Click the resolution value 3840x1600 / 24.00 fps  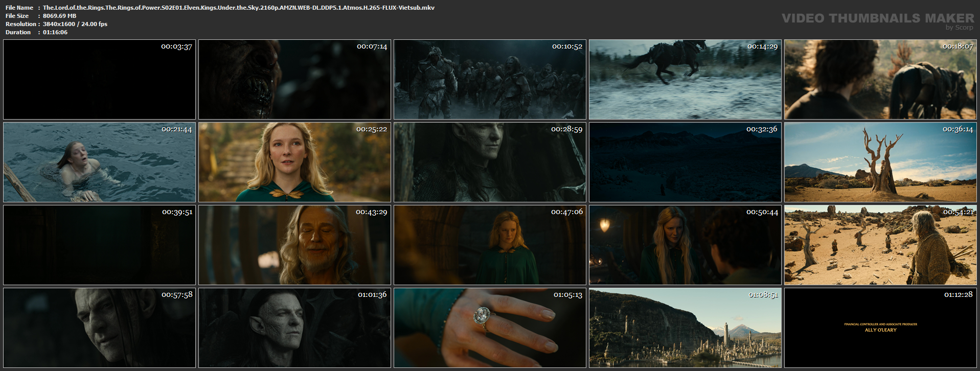pyautogui.click(x=75, y=24)
